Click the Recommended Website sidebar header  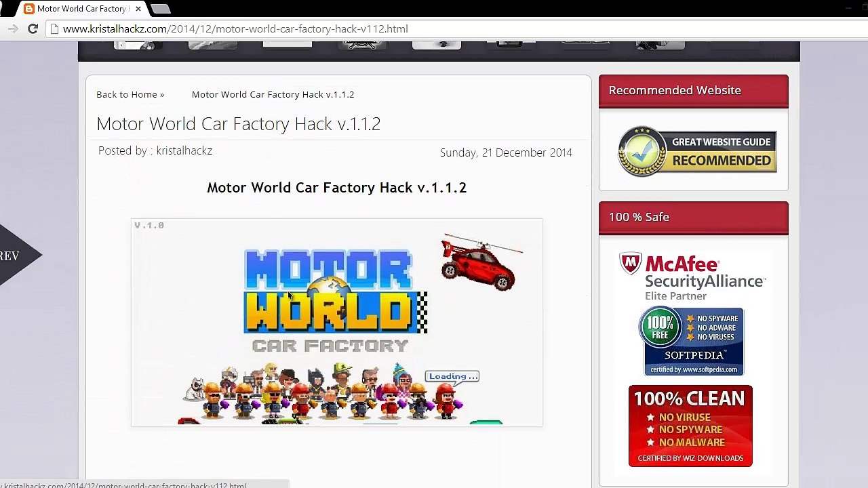(x=693, y=91)
